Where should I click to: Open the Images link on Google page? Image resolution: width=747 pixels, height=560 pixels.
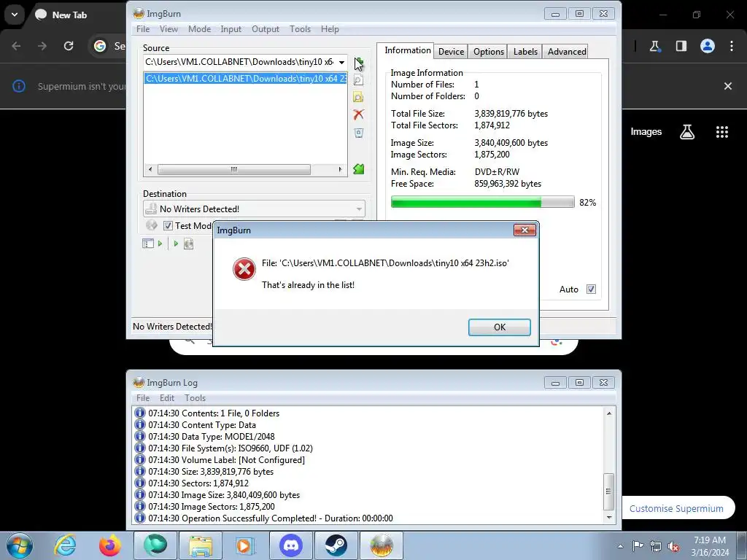point(646,132)
